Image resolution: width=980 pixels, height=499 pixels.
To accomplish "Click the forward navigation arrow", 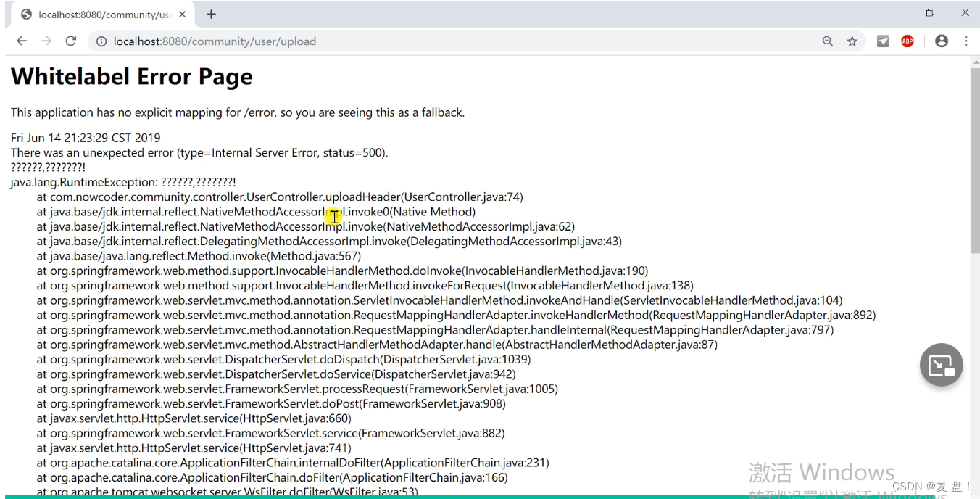I will [x=46, y=41].
